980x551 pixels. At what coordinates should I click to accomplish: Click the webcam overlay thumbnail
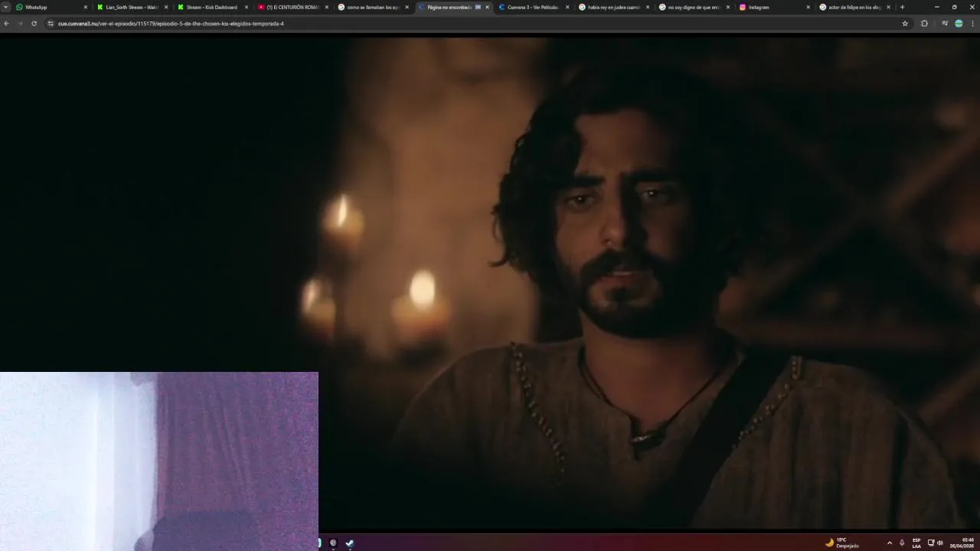click(159, 461)
